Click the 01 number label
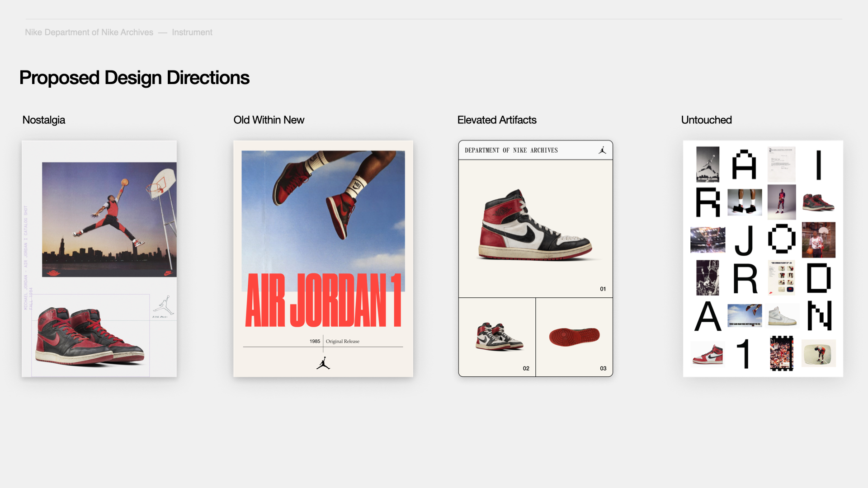The image size is (868, 488). click(603, 289)
